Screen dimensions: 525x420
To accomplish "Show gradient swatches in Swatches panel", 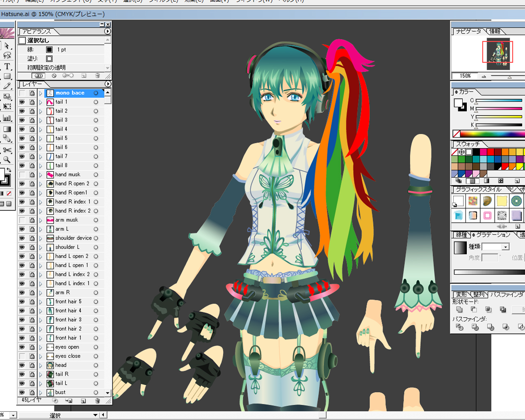I will [486, 180].
